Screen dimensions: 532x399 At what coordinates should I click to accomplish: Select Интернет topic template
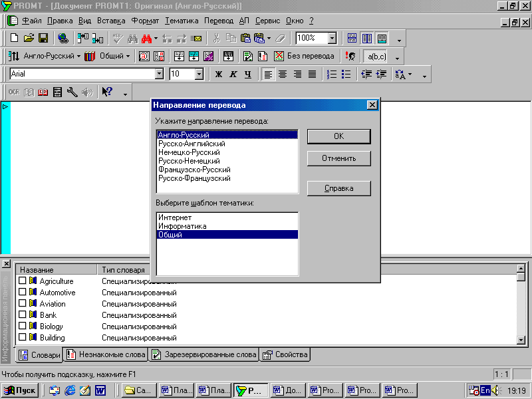pyautogui.click(x=227, y=217)
